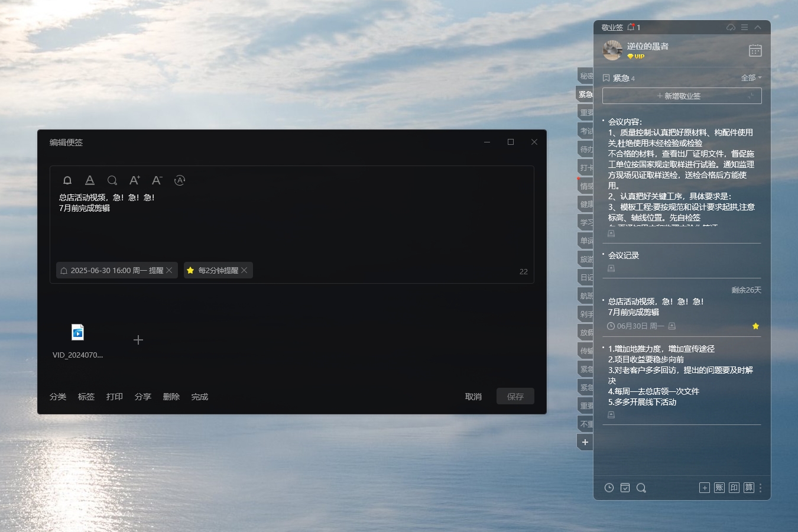Click 标签 at editor bottom
This screenshot has width=798, height=532.
(x=86, y=397)
